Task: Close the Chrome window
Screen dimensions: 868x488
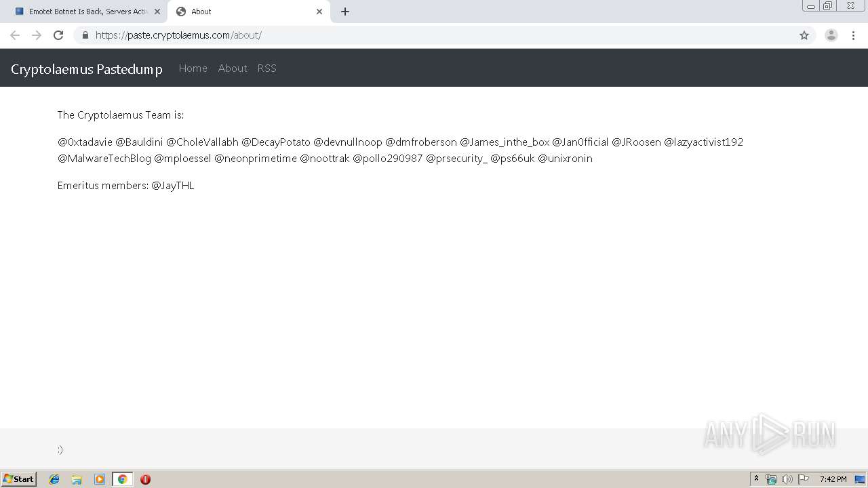Action: tap(850, 5)
